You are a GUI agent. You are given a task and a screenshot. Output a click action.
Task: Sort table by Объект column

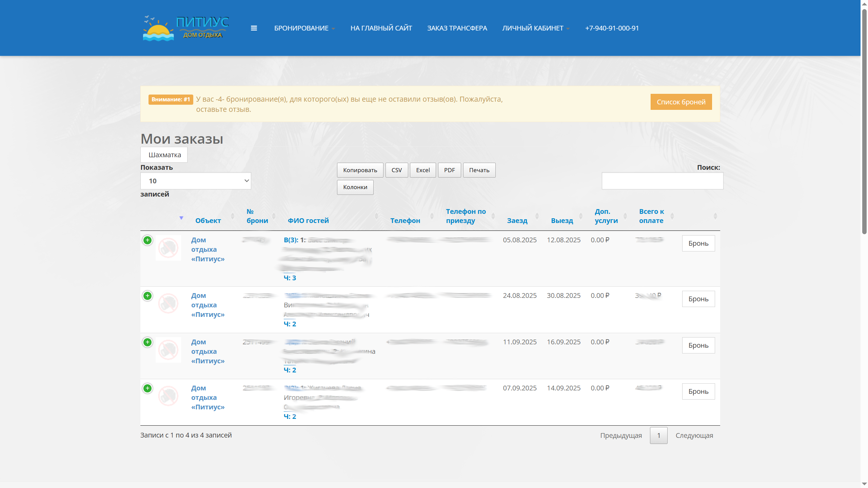[x=208, y=221]
